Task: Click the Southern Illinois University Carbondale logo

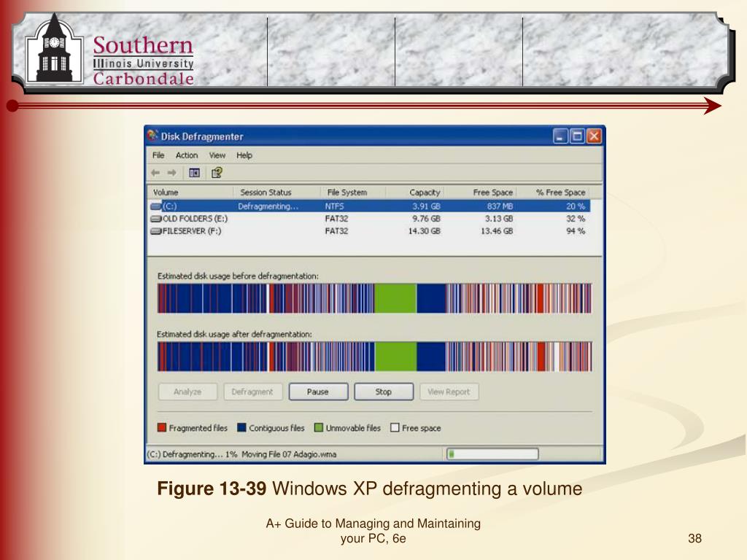Action: coord(111,51)
